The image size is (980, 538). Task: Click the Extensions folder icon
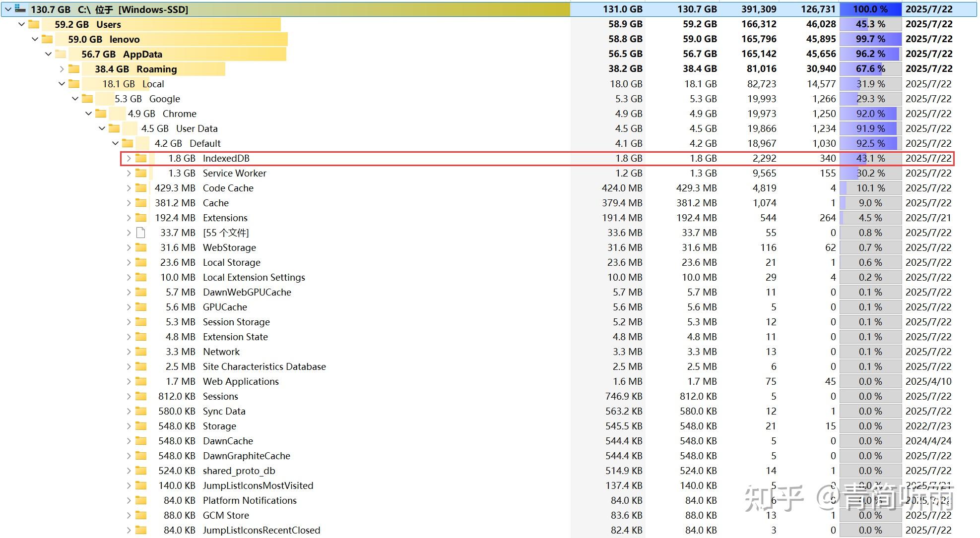[141, 218]
